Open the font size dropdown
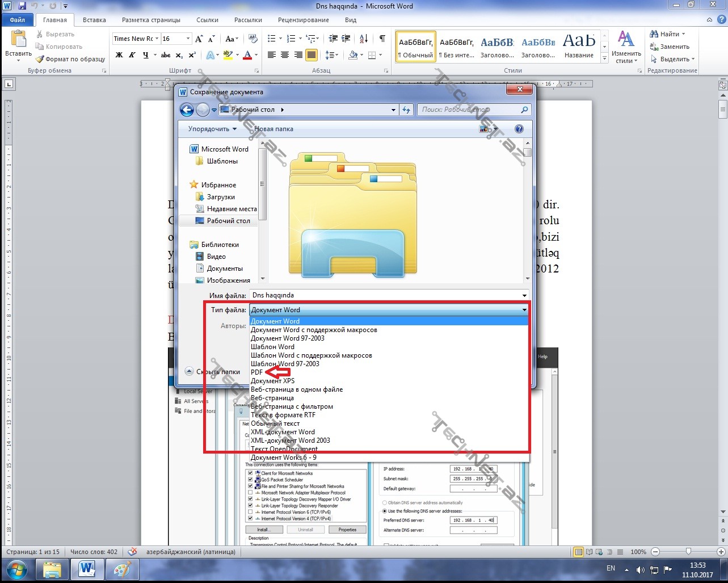Screen dimensions: 728x583 [x=188, y=39]
